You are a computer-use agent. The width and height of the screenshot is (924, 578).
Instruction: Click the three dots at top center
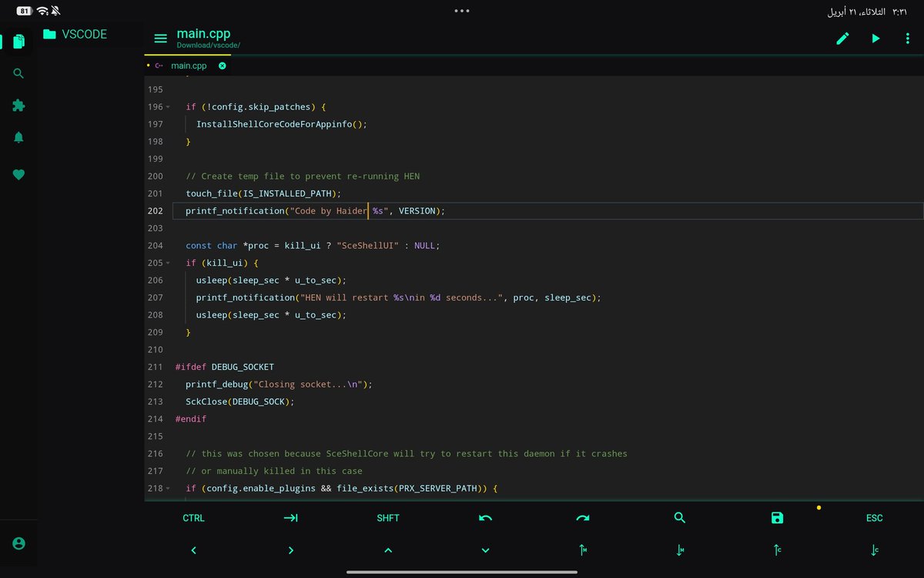pos(462,11)
